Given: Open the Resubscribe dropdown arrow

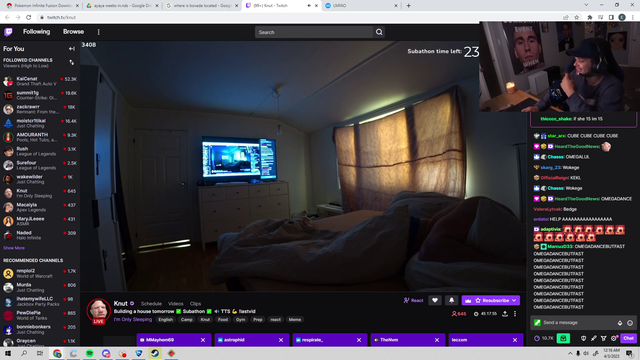Looking at the screenshot, I should [514, 300].
